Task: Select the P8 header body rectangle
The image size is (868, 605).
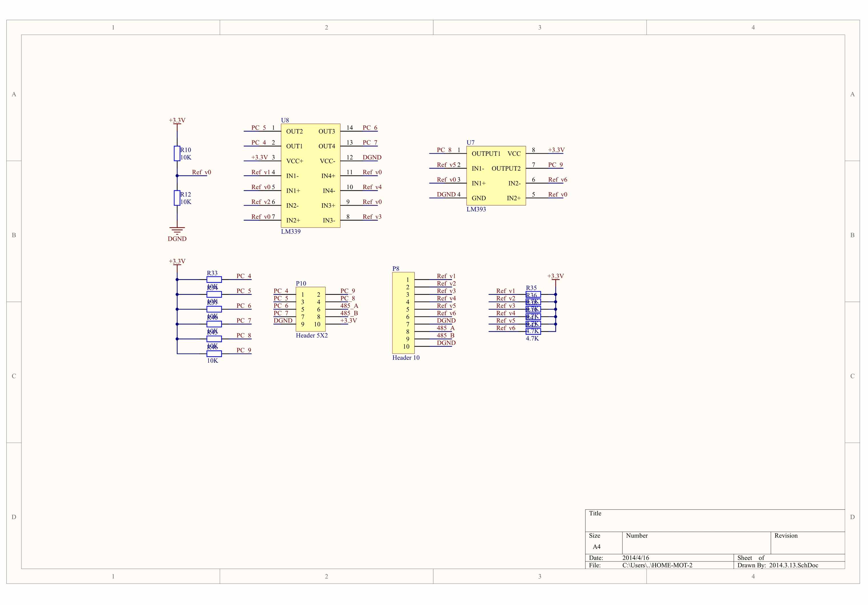Action: (403, 313)
